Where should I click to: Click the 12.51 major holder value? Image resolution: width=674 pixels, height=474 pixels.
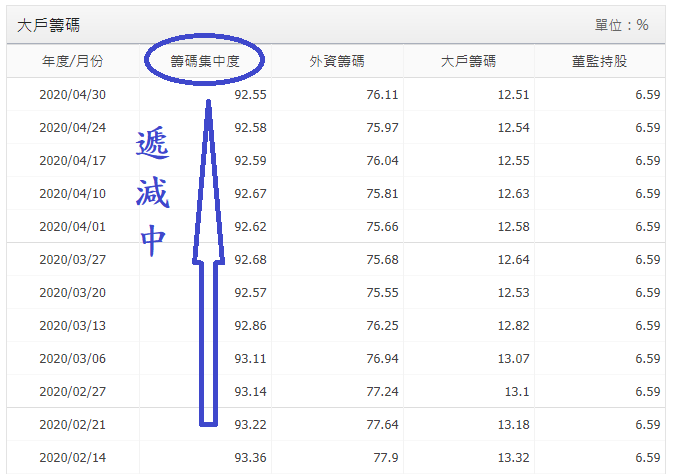click(513, 95)
